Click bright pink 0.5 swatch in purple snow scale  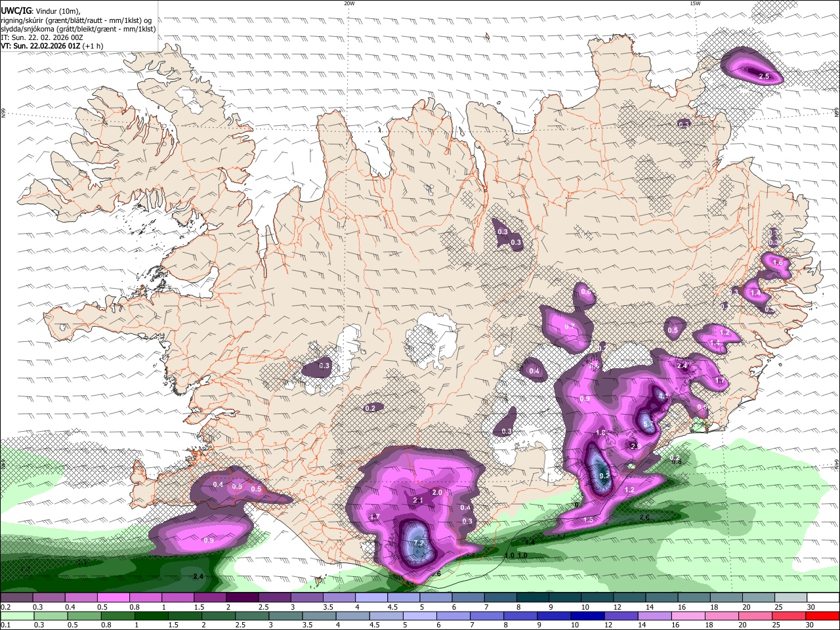pyautogui.click(x=113, y=598)
